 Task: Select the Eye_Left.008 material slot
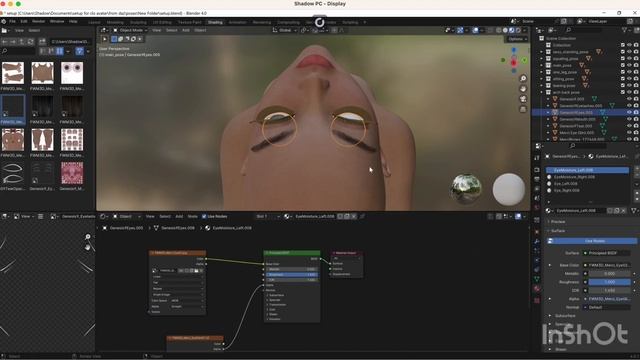point(588,184)
